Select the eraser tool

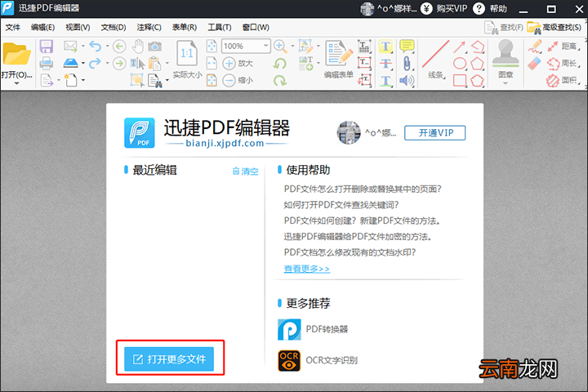tap(534, 64)
